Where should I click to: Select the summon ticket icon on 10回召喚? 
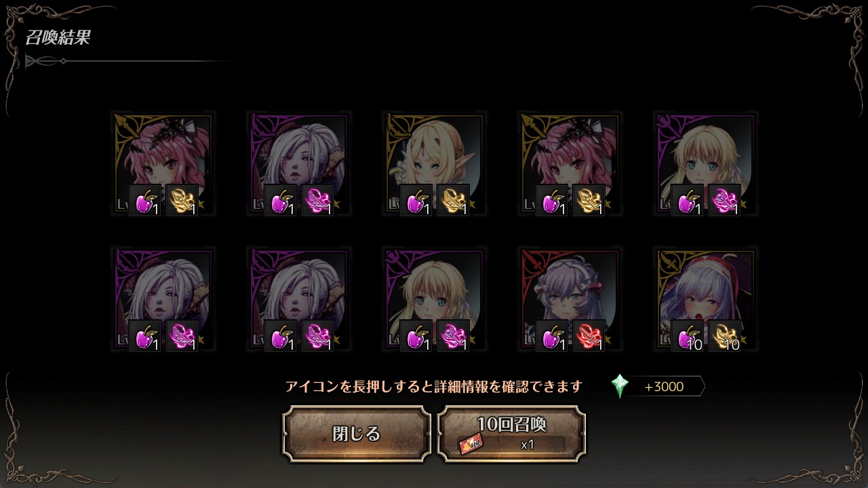471,444
